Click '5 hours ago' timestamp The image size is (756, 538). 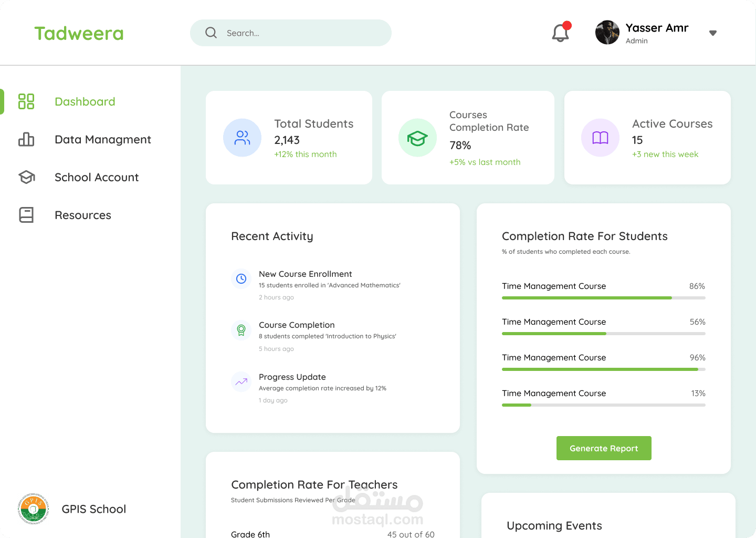(x=276, y=349)
